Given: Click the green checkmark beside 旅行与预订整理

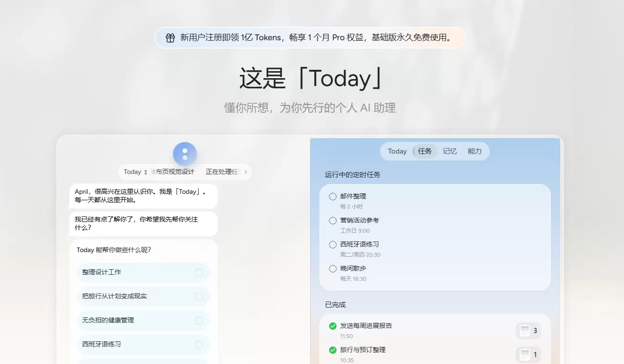Looking at the screenshot, I should [x=332, y=350].
